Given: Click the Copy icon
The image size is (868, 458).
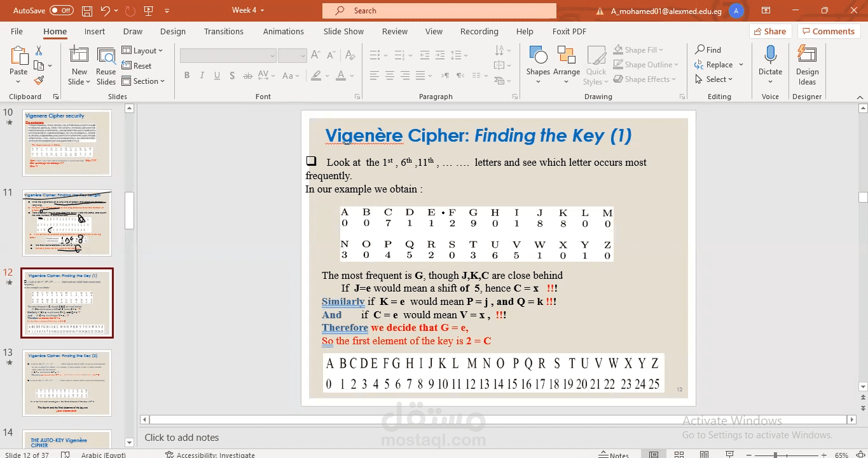Looking at the screenshot, I should pyautogui.click(x=39, y=65).
